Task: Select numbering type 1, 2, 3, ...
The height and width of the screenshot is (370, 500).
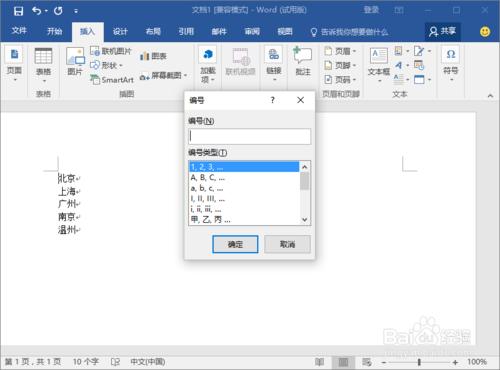Action: (x=244, y=167)
